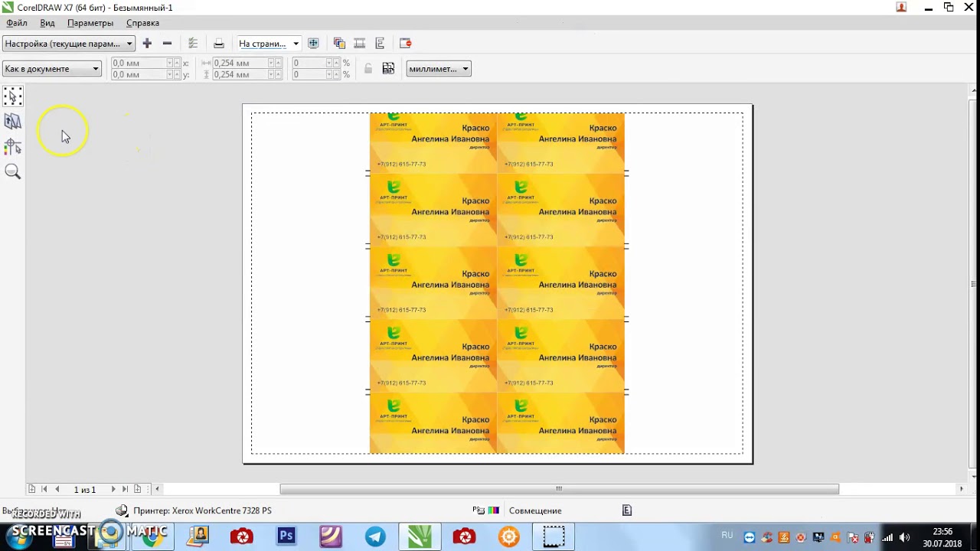Open the print style preset dropdown

pyautogui.click(x=69, y=44)
